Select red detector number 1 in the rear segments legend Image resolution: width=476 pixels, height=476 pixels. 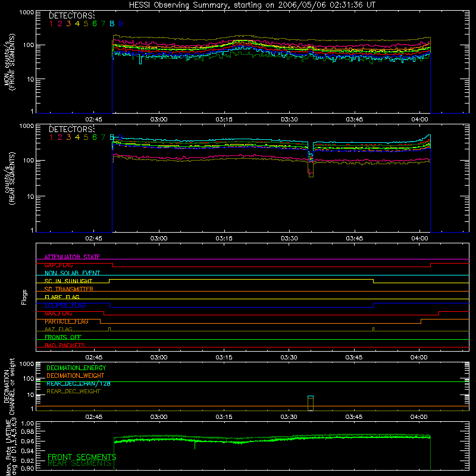coord(51,137)
